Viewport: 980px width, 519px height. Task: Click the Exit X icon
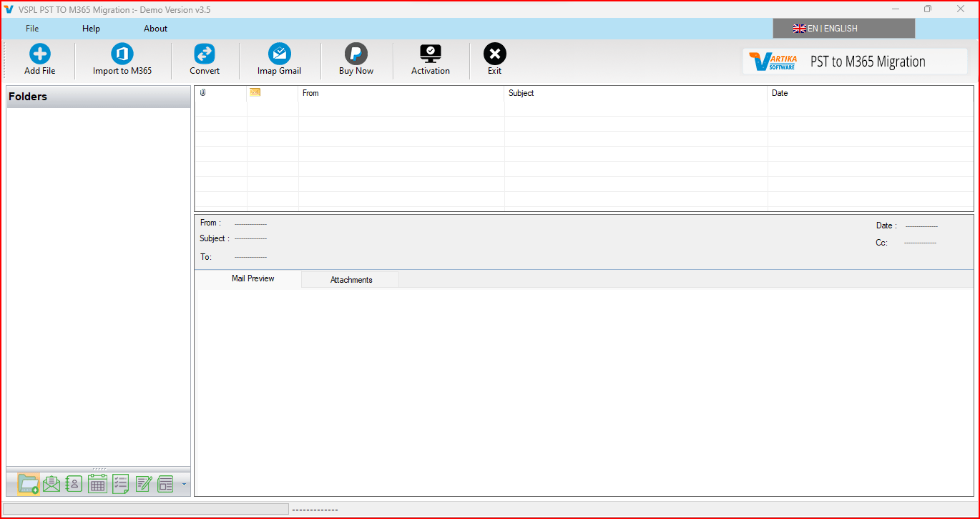coord(495,54)
